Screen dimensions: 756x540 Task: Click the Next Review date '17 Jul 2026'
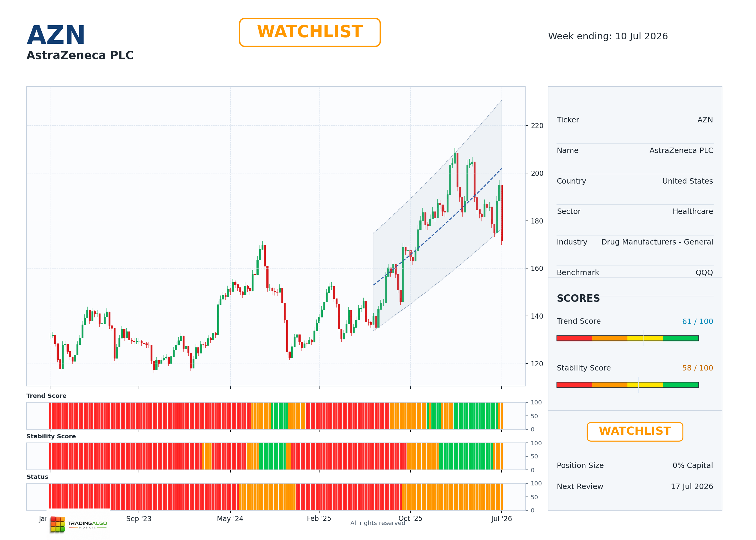tap(692, 487)
